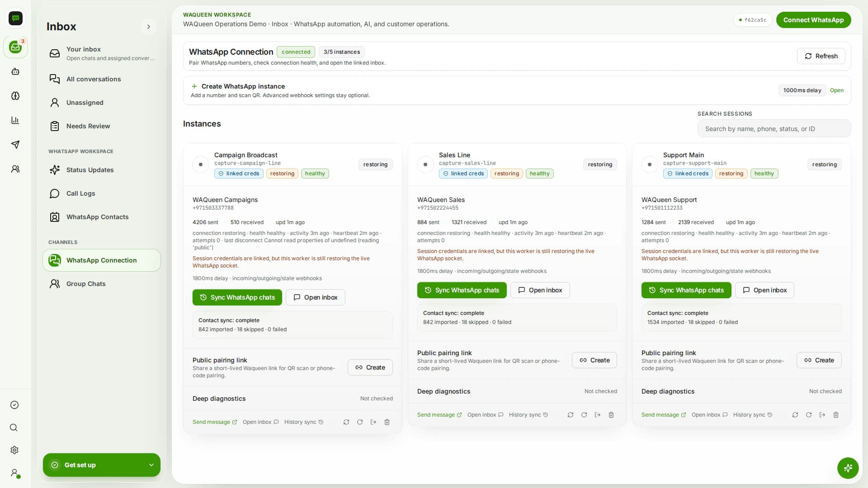Expand Deep diagnostics on Campaign Broadcast card

pyautogui.click(x=292, y=399)
